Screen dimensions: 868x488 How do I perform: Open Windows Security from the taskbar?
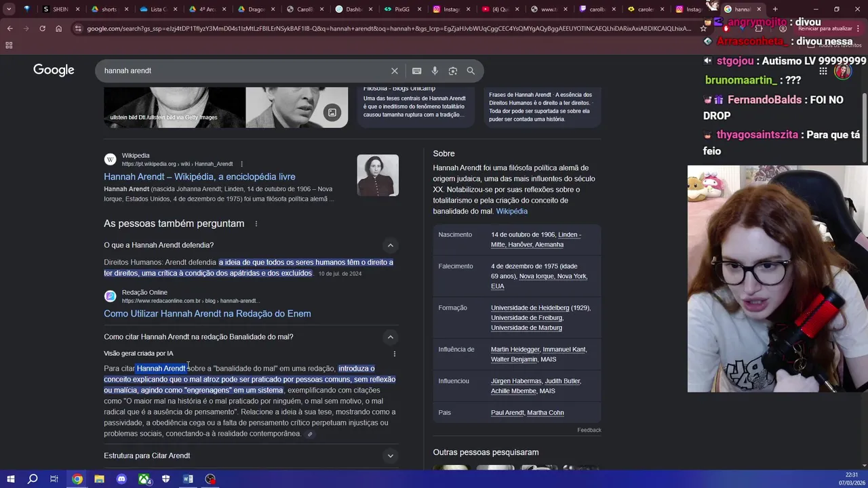click(x=166, y=479)
